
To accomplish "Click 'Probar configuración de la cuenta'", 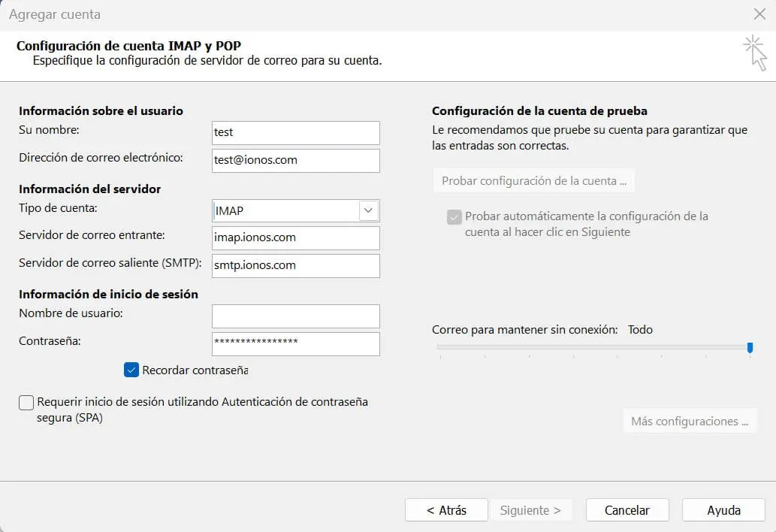I will (533, 180).
